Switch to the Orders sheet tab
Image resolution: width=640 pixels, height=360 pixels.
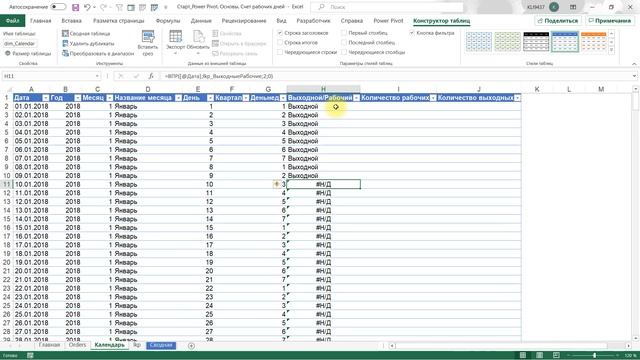click(77, 345)
